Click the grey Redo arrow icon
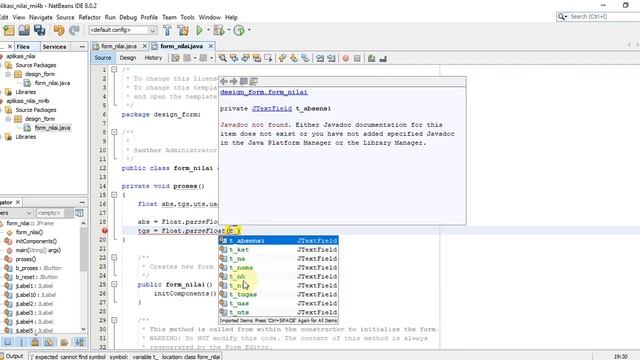640x360 pixels. [74, 30]
